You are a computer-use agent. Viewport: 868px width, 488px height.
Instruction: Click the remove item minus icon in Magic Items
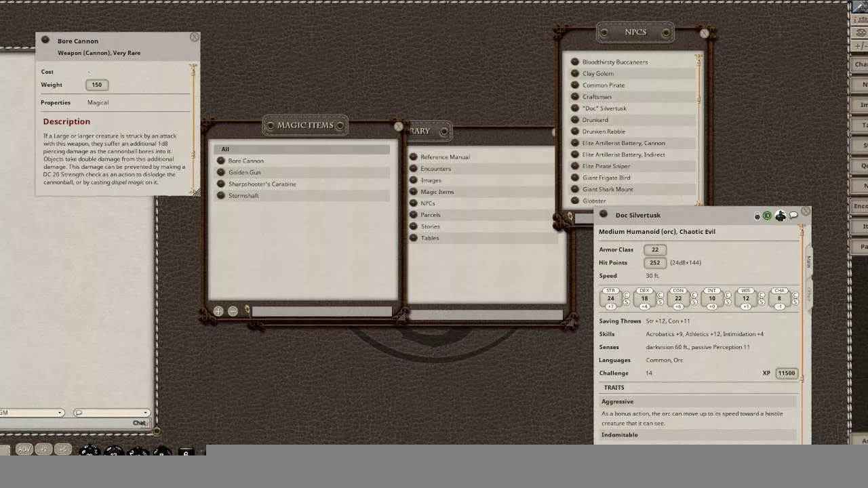point(233,311)
